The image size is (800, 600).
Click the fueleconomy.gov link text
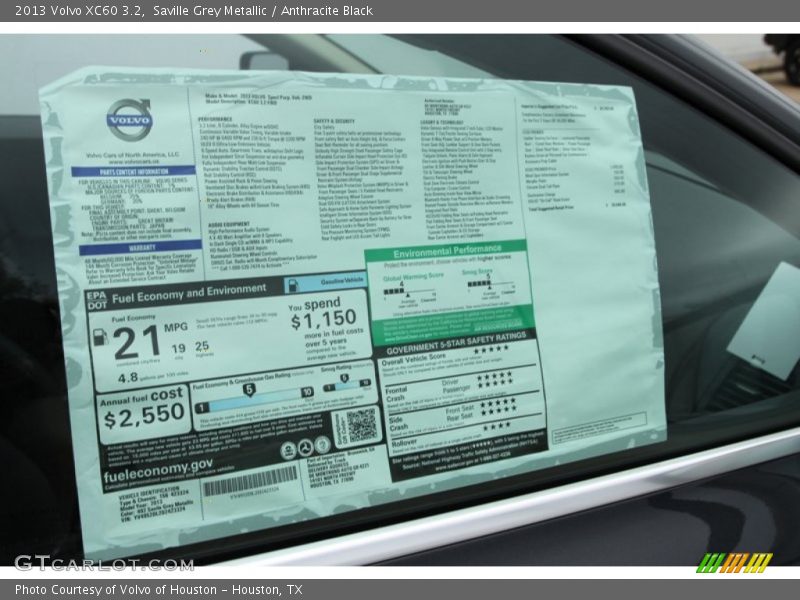158,465
